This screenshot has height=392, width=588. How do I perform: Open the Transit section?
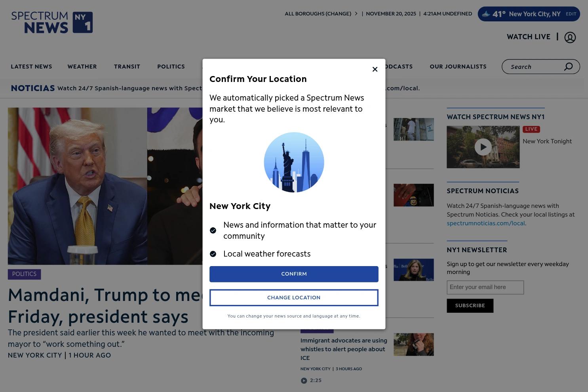click(x=127, y=67)
